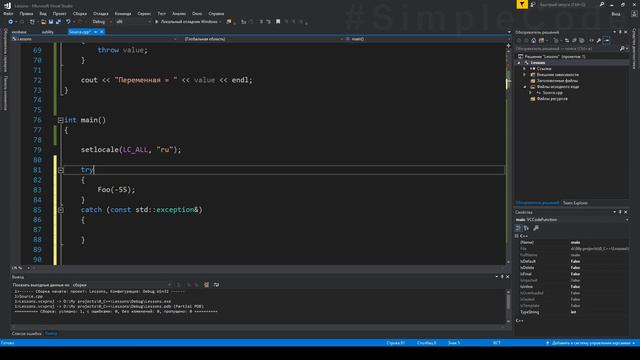Image resolution: width=640 pixels, height=360 pixels.
Task: Toggle the bookmark toolbar icon
Action: 278,22
